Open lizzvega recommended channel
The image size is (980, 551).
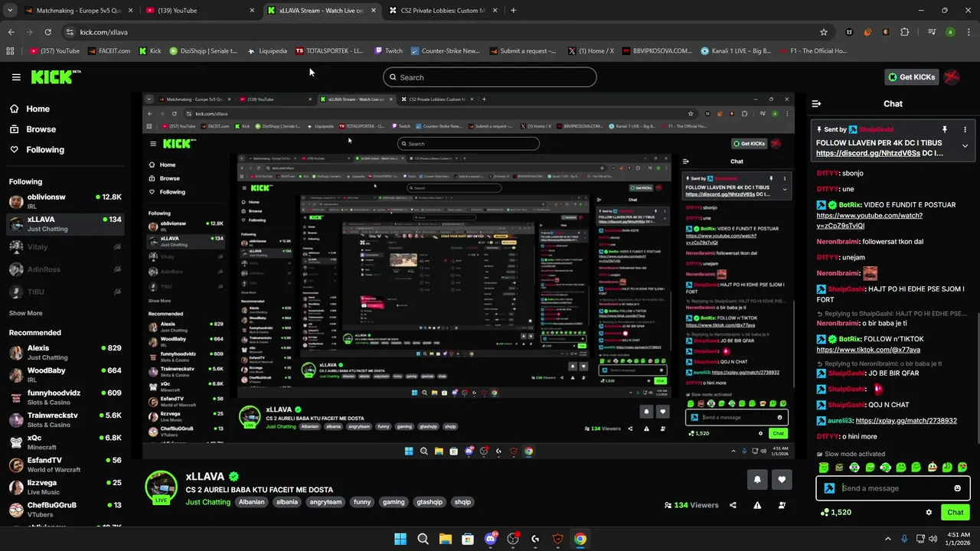[65, 487]
